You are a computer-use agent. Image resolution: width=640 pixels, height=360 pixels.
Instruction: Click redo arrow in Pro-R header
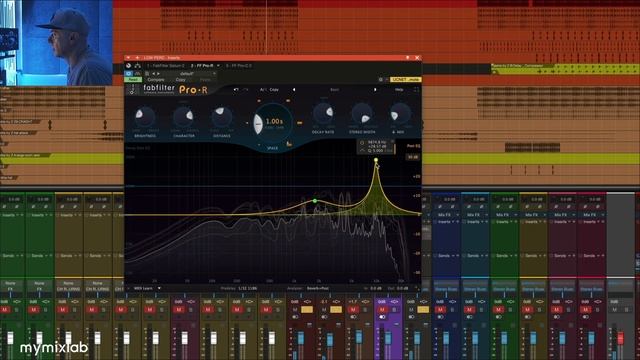click(246, 89)
